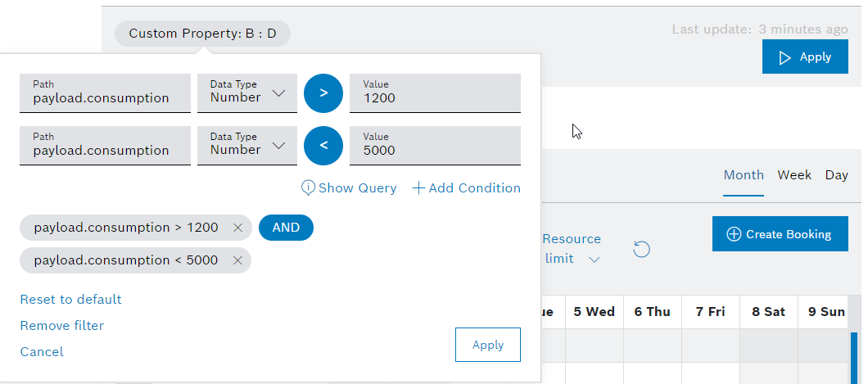Screen dimensions: 868x384
Task: Click the Custom Property: B : D chip
Action: coord(202,34)
